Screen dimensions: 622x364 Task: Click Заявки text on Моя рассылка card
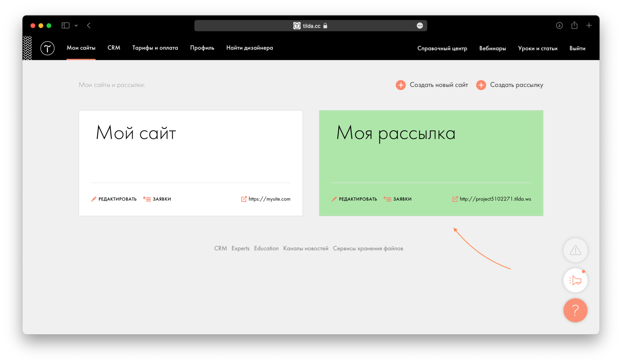coord(402,199)
